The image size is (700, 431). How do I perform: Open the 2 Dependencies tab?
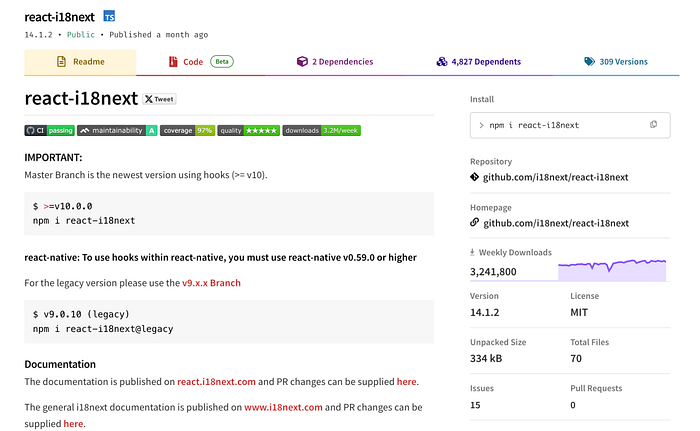click(335, 62)
